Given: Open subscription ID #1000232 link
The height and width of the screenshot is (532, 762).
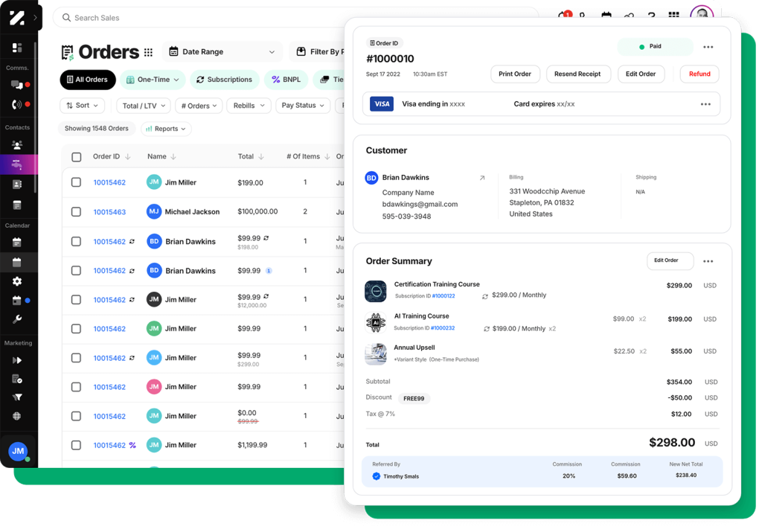Looking at the screenshot, I should click(443, 328).
